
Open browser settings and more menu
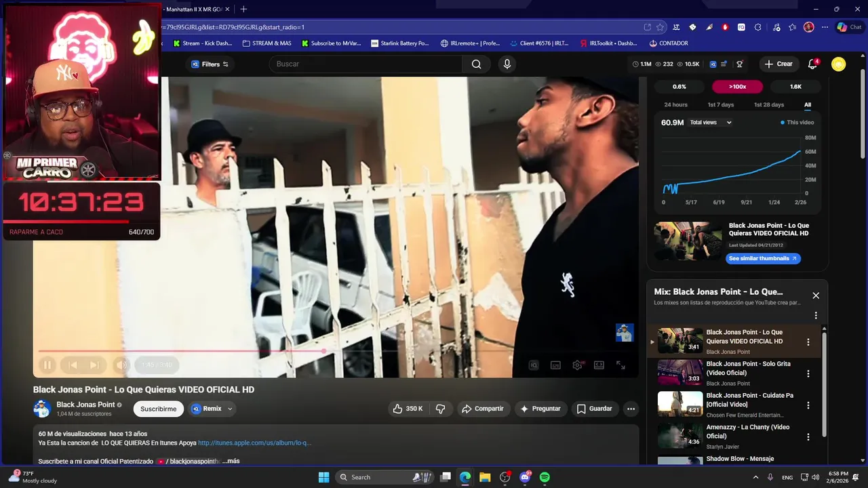[x=825, y=27]
